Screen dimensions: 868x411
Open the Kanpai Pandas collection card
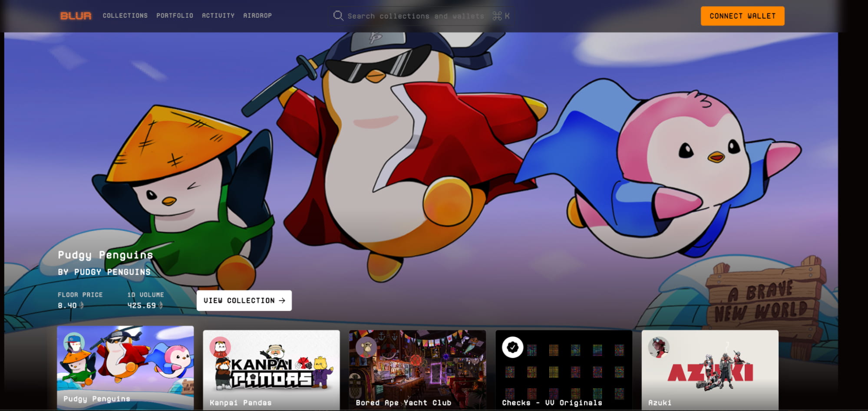[x=271, y=370]
